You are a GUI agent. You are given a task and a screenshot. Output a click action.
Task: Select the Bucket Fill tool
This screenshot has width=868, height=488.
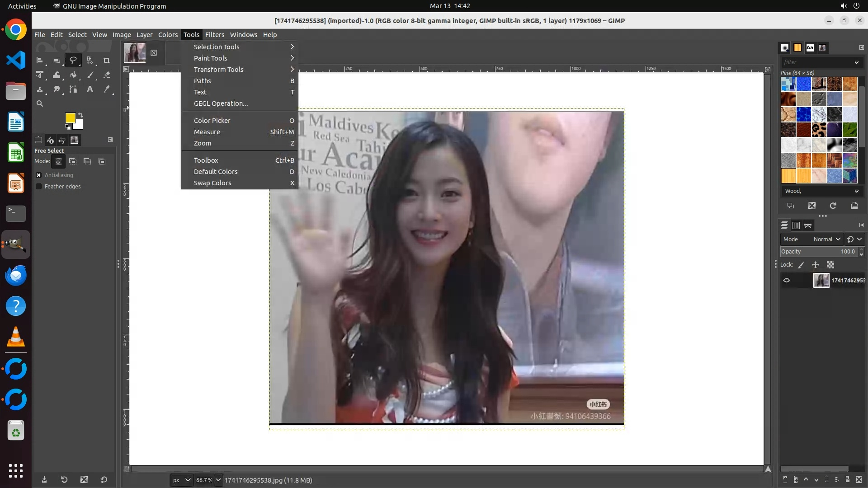tap(73, 75)
